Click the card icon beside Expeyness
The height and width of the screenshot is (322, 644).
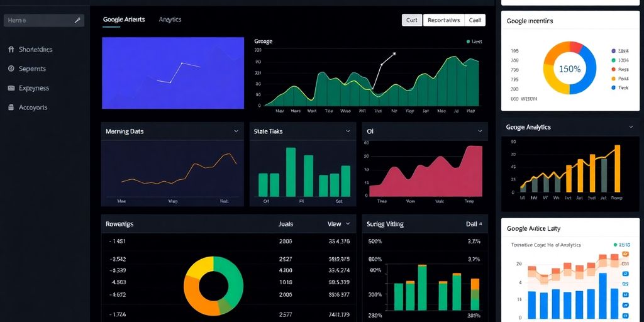point(11,88)
